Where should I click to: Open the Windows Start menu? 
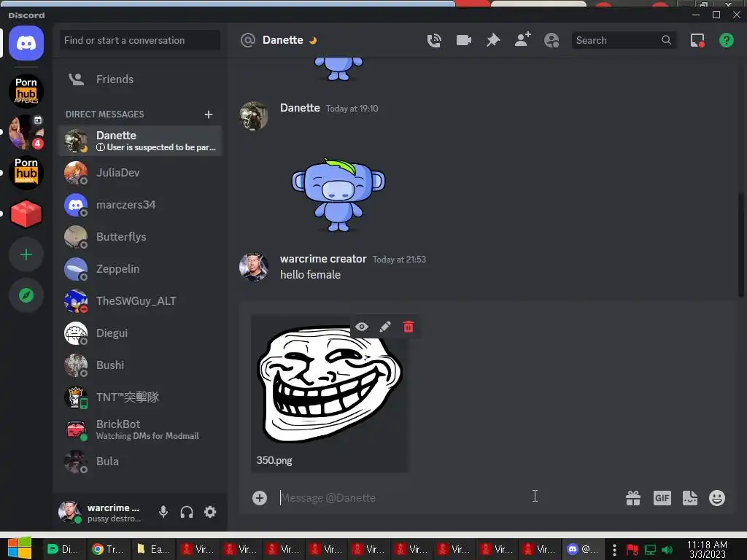19,548
